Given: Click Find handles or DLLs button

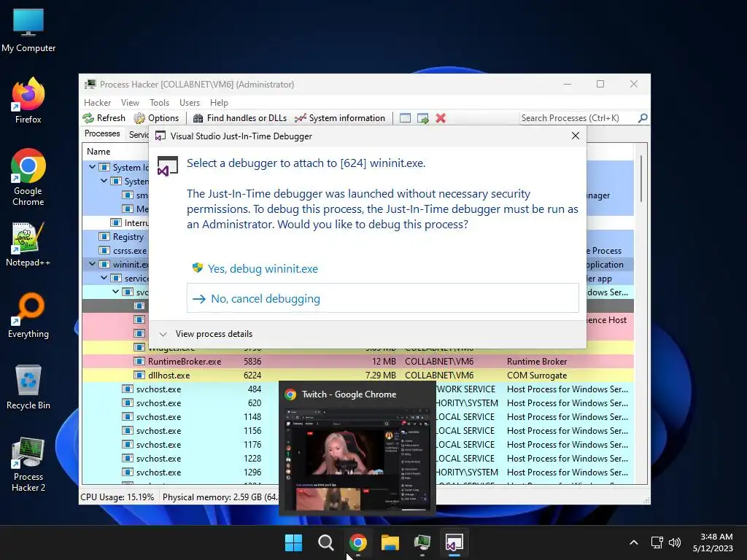Looking at the screenshot, I should pyautogui.click(x=240, y=118).
